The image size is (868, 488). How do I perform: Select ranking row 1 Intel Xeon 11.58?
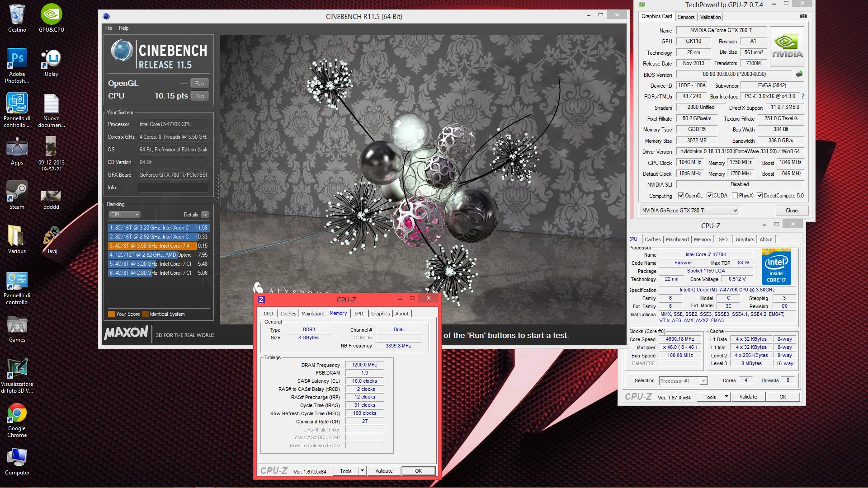tap(159, 228)
